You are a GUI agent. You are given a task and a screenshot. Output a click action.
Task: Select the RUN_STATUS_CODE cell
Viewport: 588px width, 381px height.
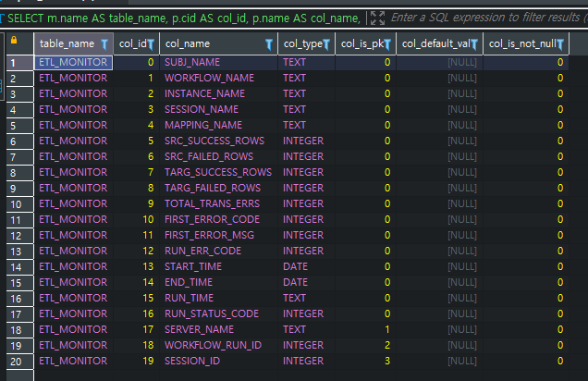click(218, 314)
